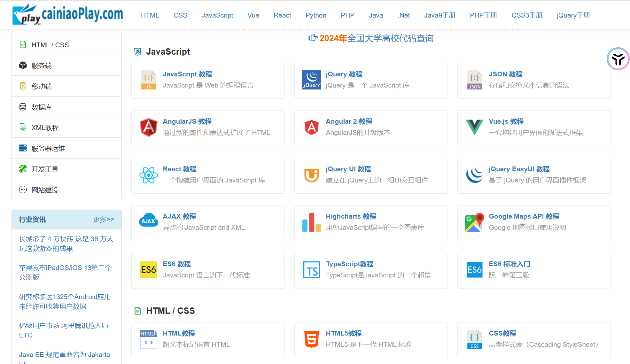Open PHP手册 in the top navigation

click(483, 15)
